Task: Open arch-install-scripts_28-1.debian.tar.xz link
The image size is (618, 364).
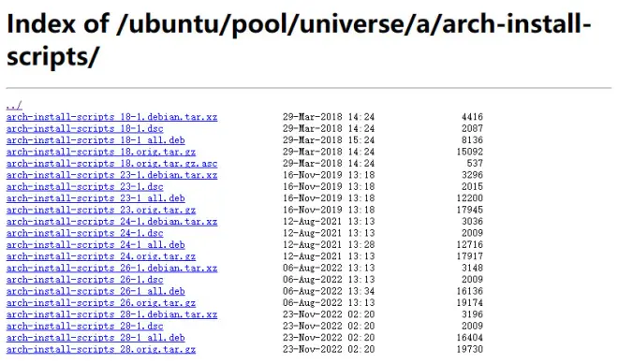Action: click(x=112, y=314)
